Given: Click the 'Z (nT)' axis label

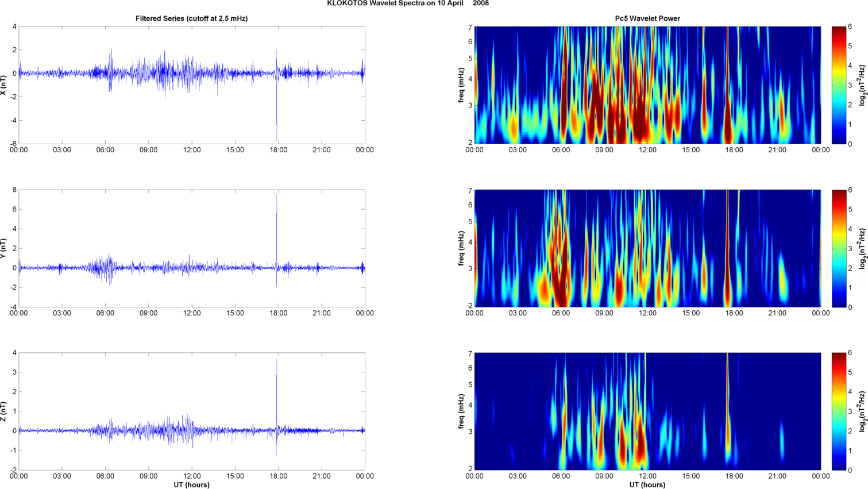Looking at the screenshot, I should [x=4, y=411].
